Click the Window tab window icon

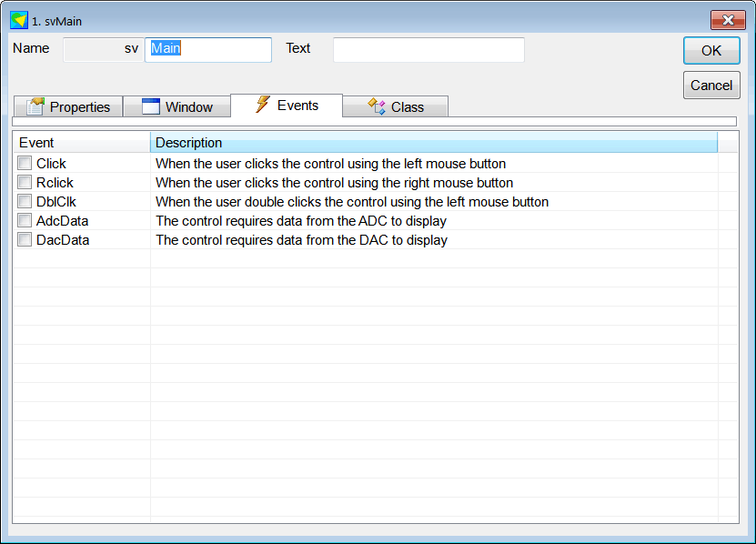(x=151, y=106)
